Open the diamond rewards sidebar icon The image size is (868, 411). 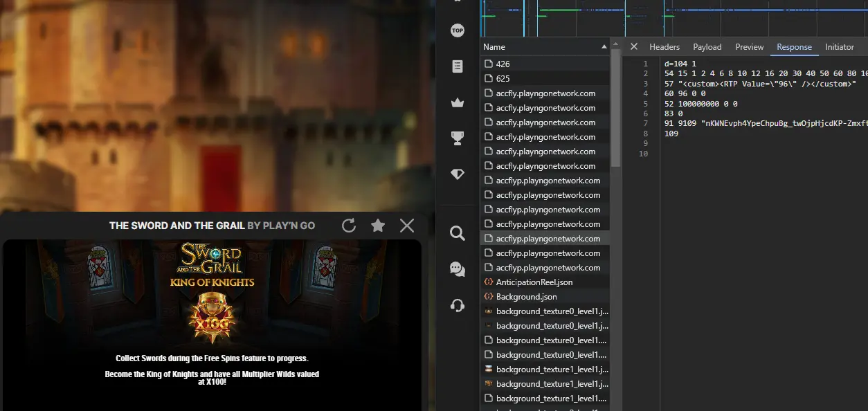457,174
